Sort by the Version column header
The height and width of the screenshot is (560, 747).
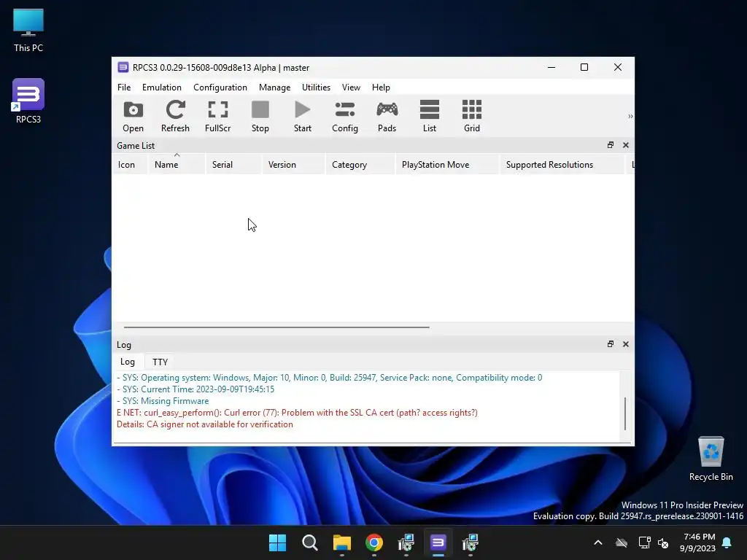(293, 164)
